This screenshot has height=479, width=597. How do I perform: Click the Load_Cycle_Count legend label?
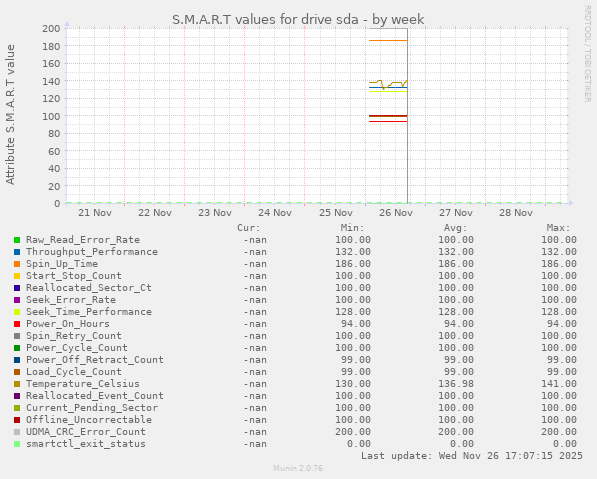click(73, 372)
